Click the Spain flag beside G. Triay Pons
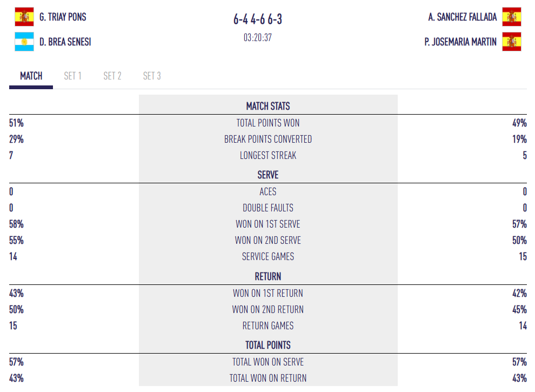The image size is (535, 392). pos(24,17)
